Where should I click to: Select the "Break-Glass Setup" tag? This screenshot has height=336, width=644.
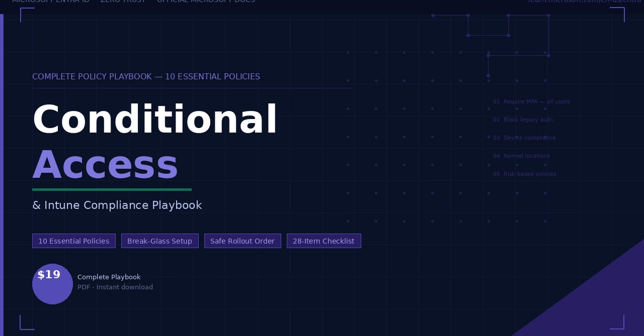click(160, 241)
